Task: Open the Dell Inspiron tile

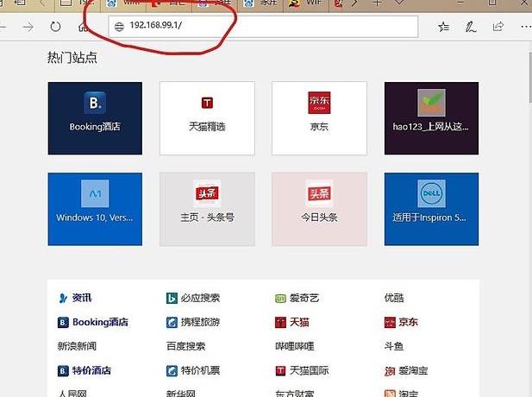Action: (x=431, y=209)
